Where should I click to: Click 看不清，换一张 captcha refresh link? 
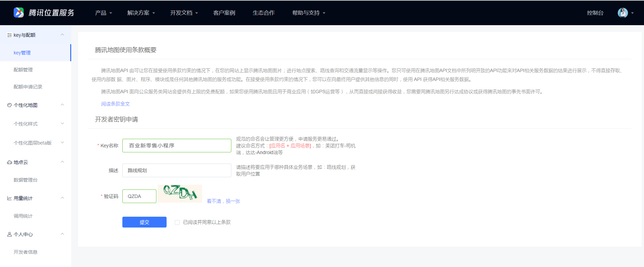pyautogui.click(x=224, y=201)
